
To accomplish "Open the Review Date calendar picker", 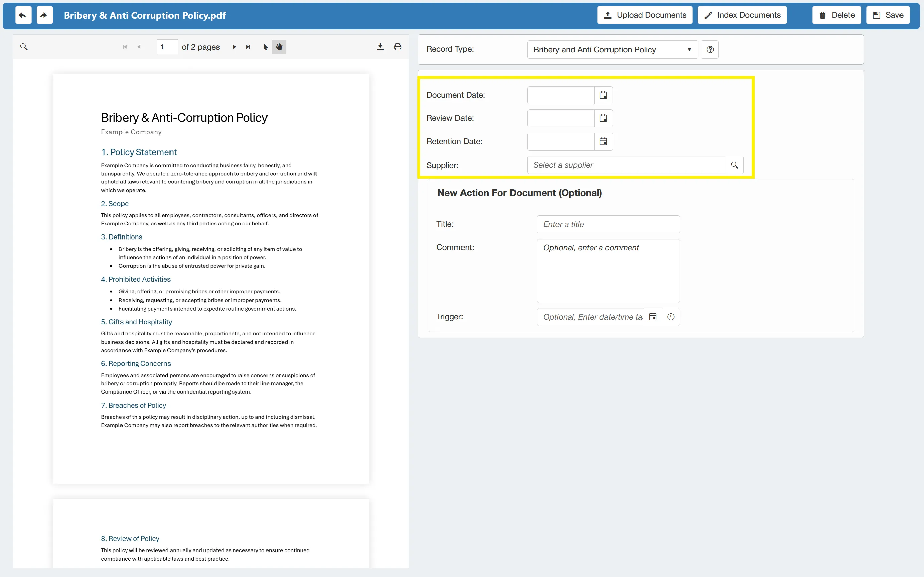I will click(x=603, y=118).
